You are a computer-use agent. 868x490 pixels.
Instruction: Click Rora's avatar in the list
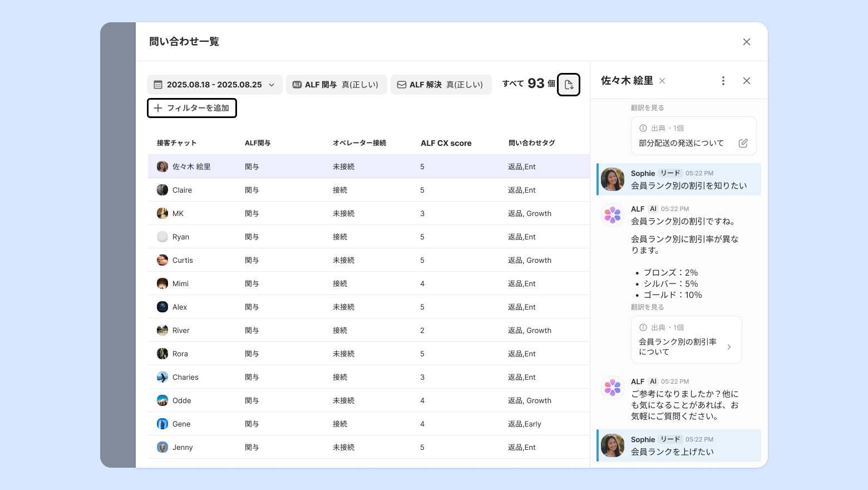162,354
